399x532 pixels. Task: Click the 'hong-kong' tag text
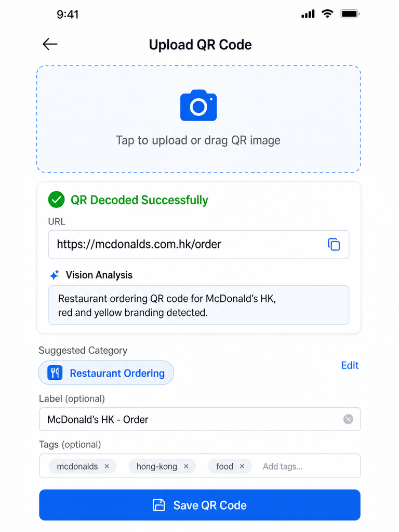(x=157, y=467)
